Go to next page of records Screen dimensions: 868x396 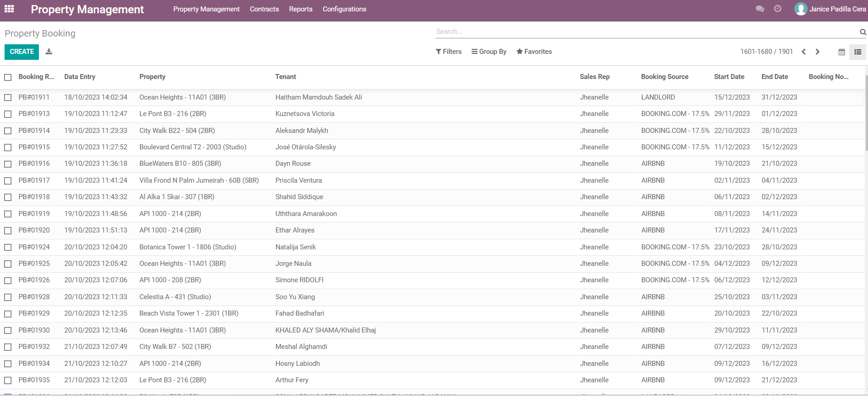coord(818,52)
